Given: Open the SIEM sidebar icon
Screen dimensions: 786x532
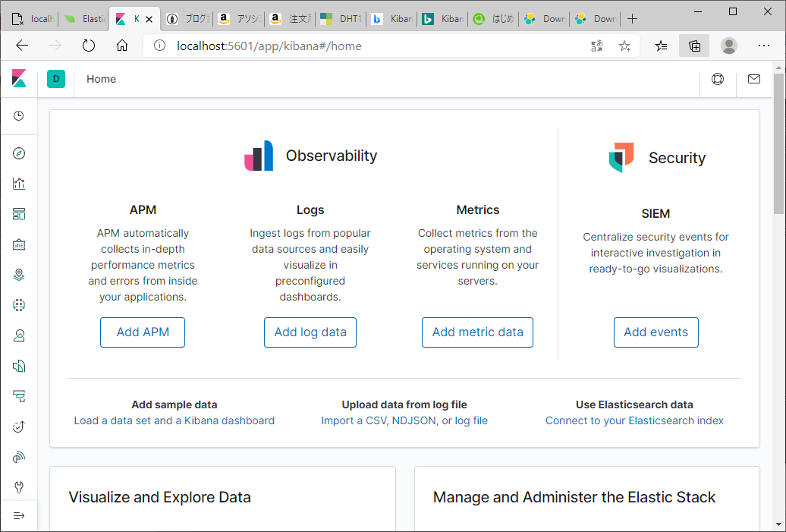Looking at the screenshot, I should (x=18, y=458).
